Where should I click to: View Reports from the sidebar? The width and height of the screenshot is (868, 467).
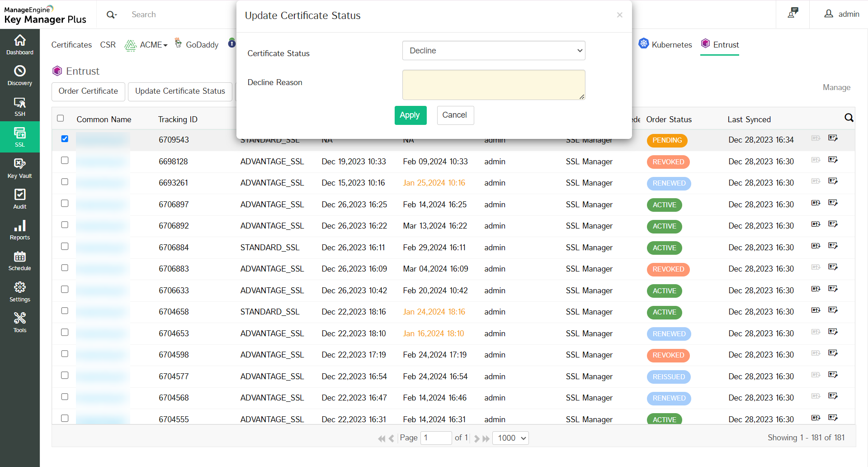pyautogui.click(x=20, y=230)
